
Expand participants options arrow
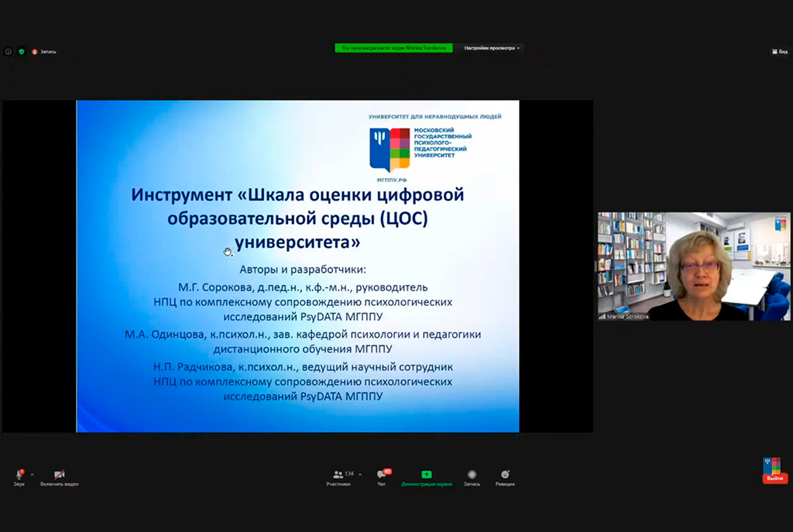point(360,475)
